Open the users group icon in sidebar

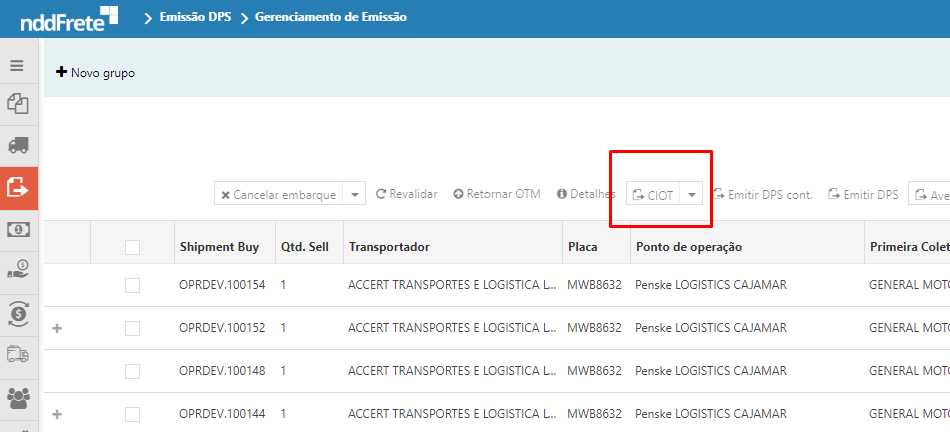pos(18,397)
